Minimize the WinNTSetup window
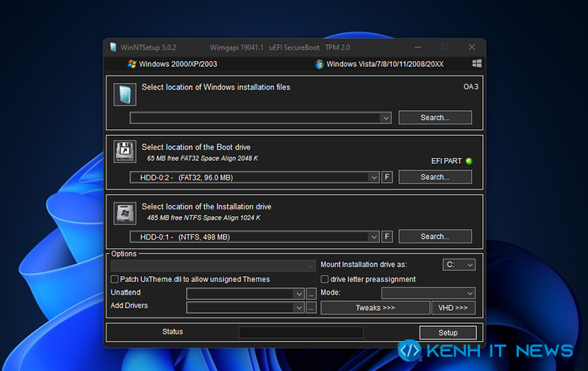This screenshot has height=371, width=588. coord(417,47)
